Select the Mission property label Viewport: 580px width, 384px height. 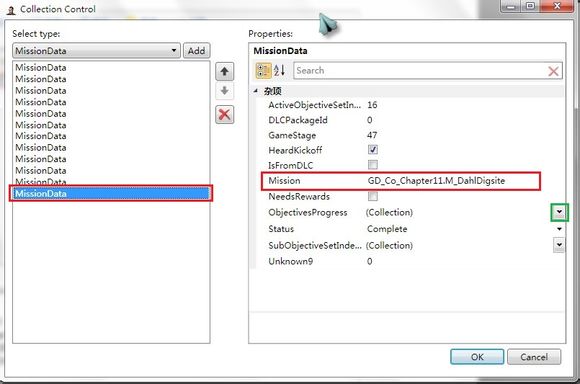[284, 181]
